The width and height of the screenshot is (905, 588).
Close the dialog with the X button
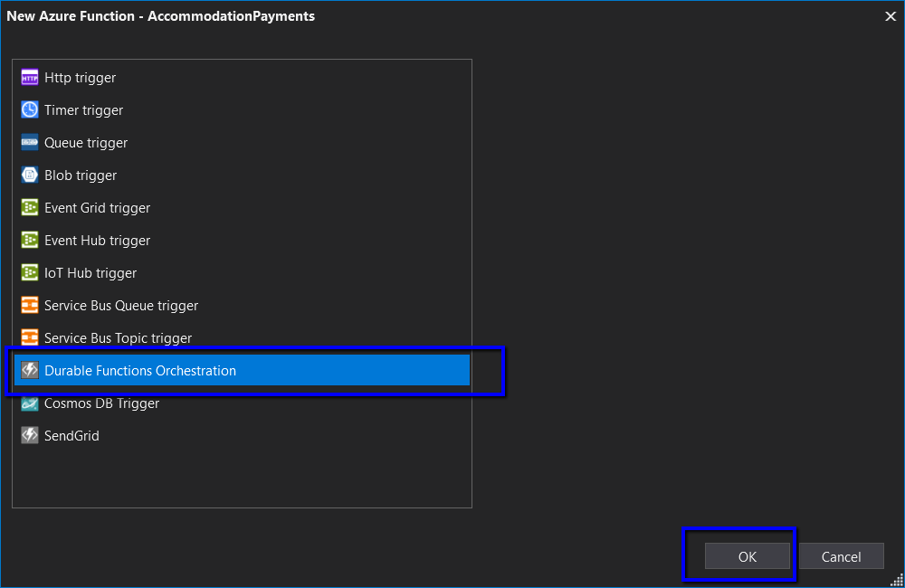coord(889,16)
